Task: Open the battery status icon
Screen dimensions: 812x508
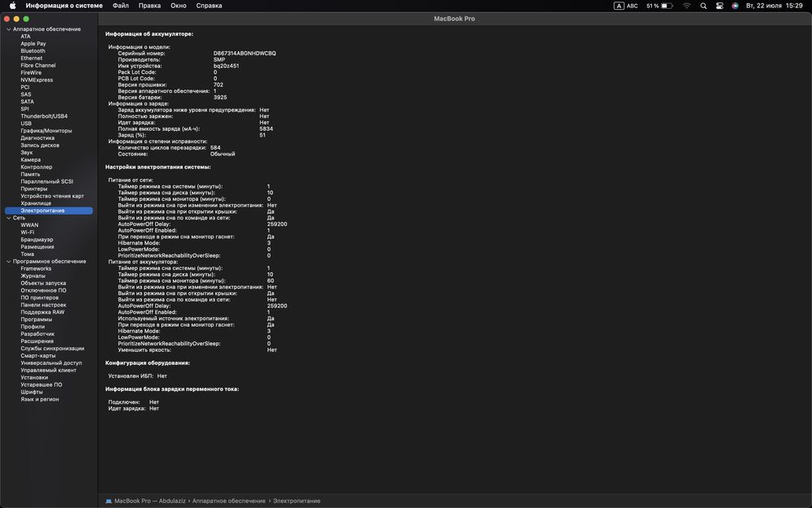Action: tap(667, 6)
